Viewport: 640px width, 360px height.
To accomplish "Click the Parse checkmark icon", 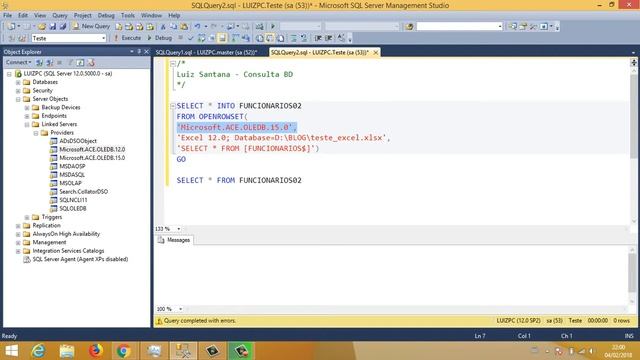I will [191, 38].
